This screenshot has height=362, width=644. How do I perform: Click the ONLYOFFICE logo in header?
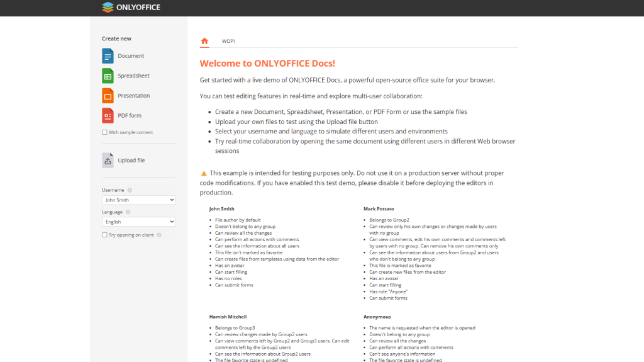[131, 8]
